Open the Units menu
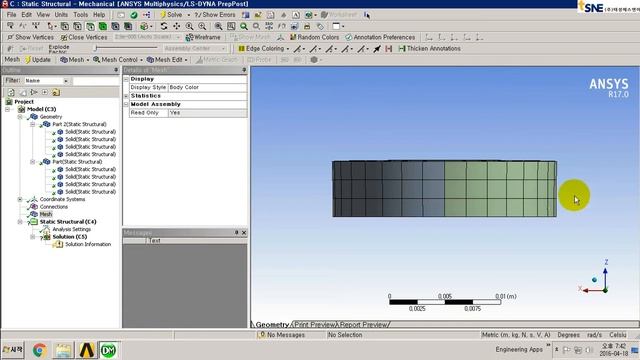Viewport: 640px width, 360px height. click(61, 15)
